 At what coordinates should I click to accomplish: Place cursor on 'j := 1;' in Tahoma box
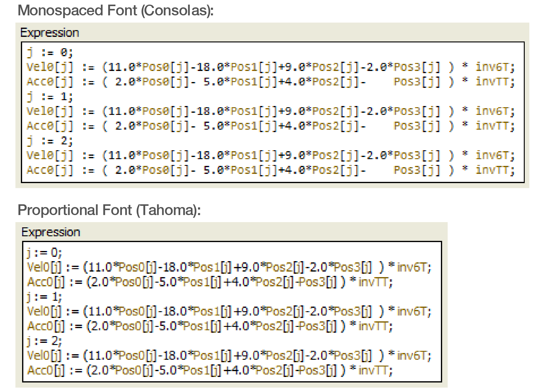45,297
